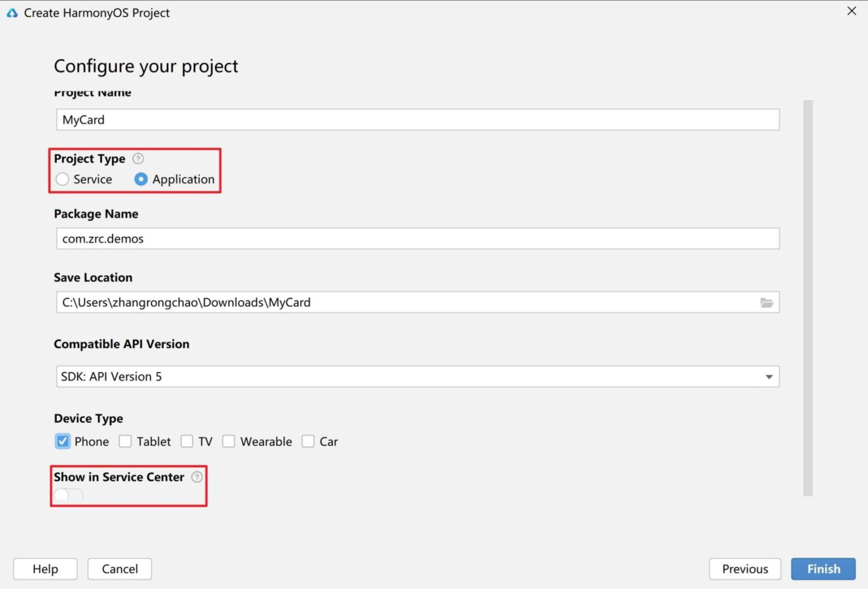Toggle the Show in Service Center switch
868x589 pixels.
pyautogui.click(x=69, y=495)
